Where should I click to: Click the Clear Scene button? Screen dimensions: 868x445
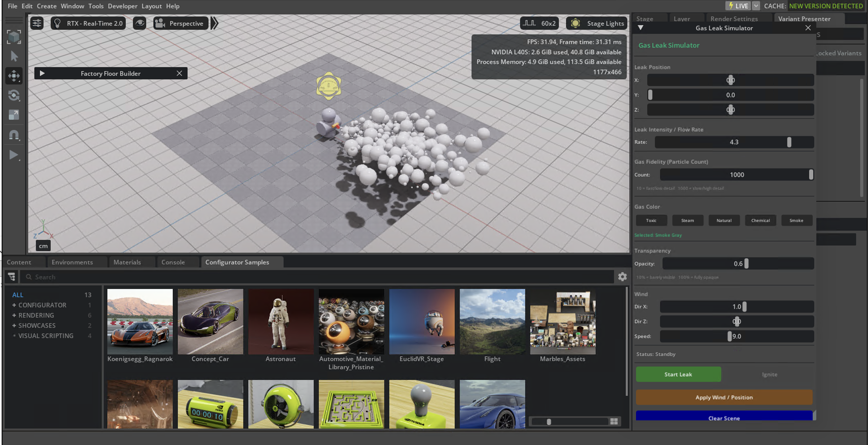[x=724, y=416]
